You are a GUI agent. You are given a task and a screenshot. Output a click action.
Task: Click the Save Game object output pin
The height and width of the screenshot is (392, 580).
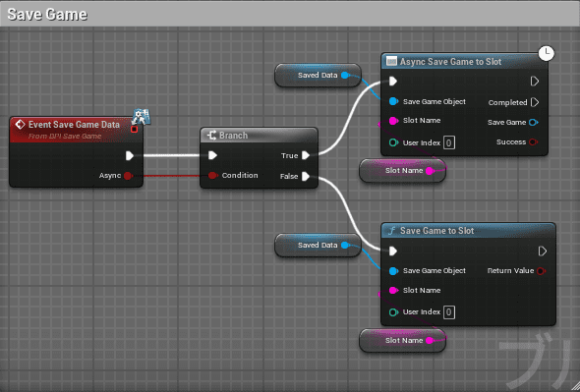[534, 123]
